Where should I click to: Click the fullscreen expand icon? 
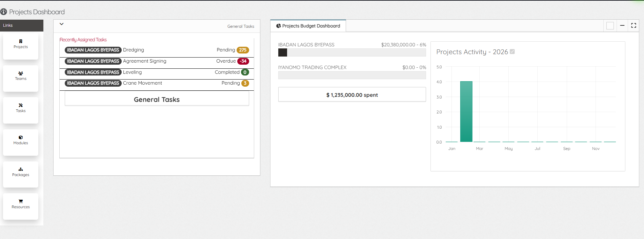point(633,25)
